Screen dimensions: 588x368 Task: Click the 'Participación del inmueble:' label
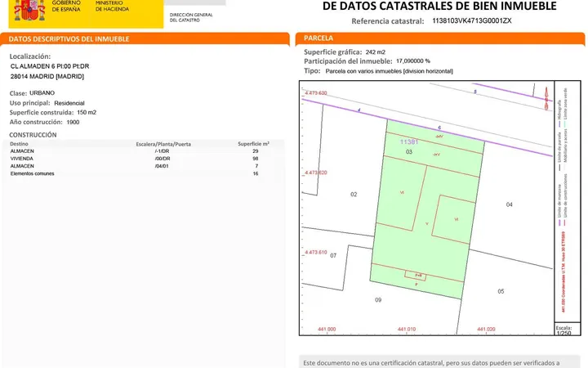pos(348,61)
